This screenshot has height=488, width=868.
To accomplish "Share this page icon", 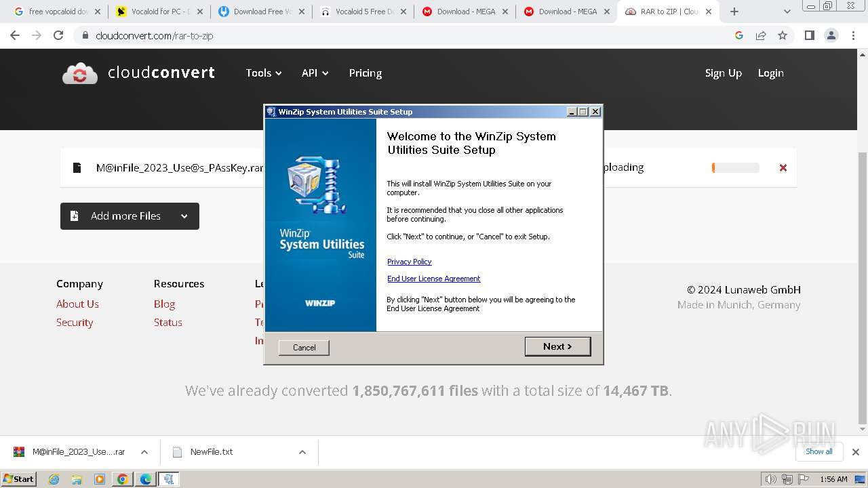I will [x=761, y=35].
